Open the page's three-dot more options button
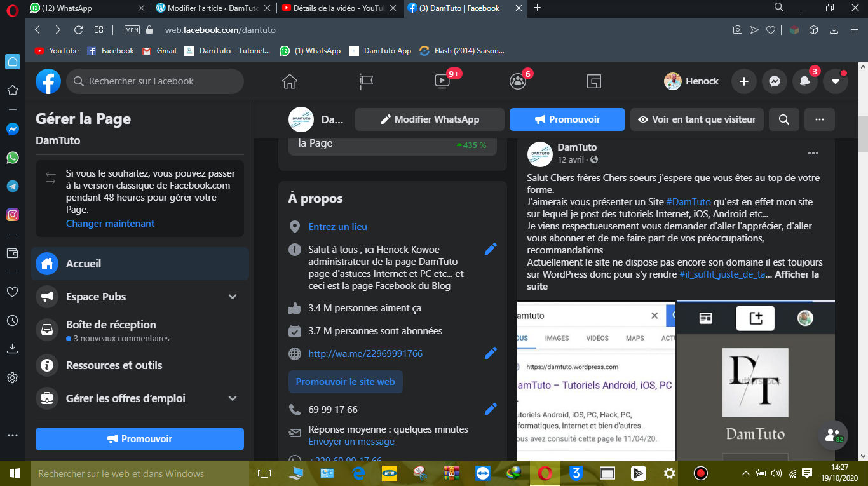The width and height of the screenshot is (868, 486). point(820,119)
